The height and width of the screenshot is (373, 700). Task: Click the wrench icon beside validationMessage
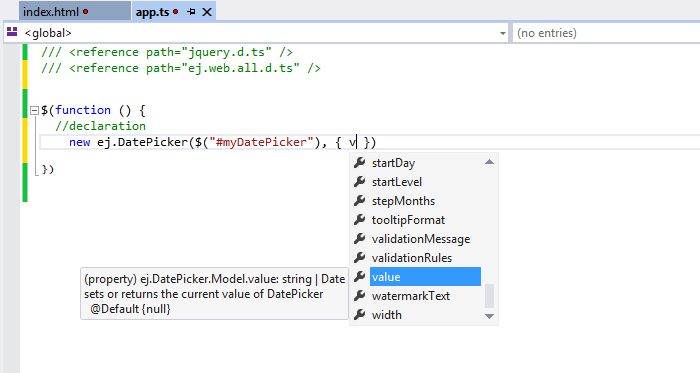pos(359,239)
